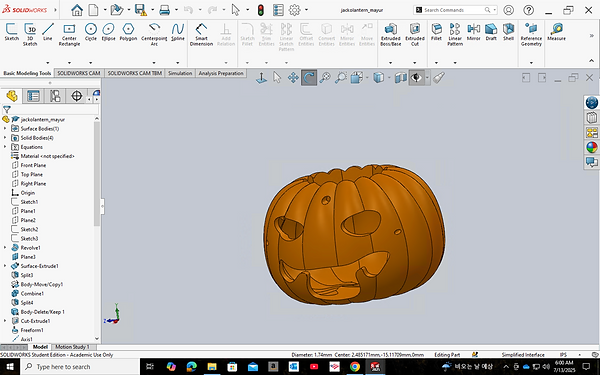Click Extruded Boss/Base feature
Screen dimensions: 600x375
click(391, 34)
